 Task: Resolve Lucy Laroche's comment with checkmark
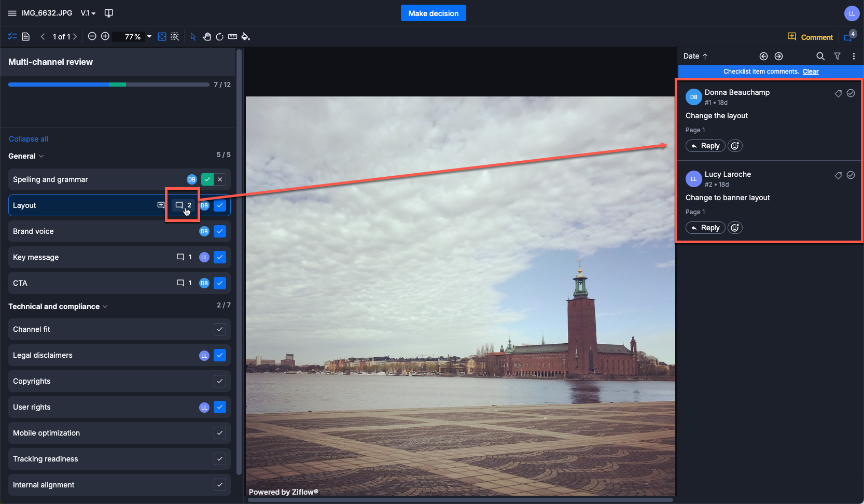[851, 175]
